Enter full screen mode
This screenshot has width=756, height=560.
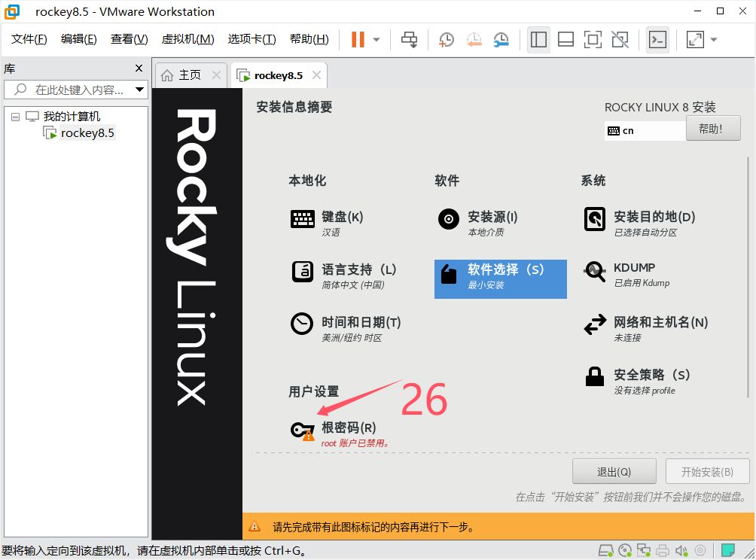tap(593, 40)
